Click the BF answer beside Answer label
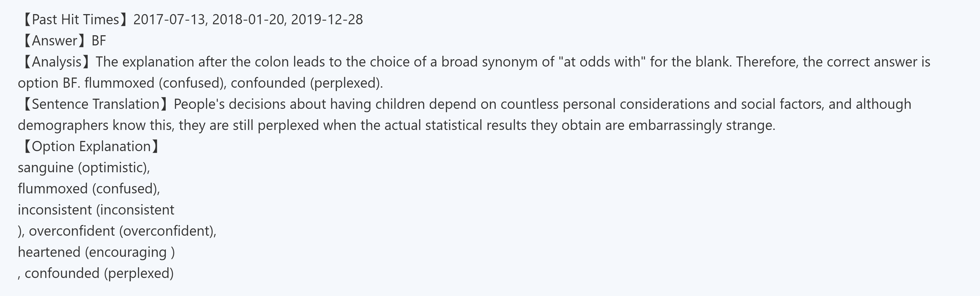The width and height of the screenshot is (980, 296). [x=99, y=41]
